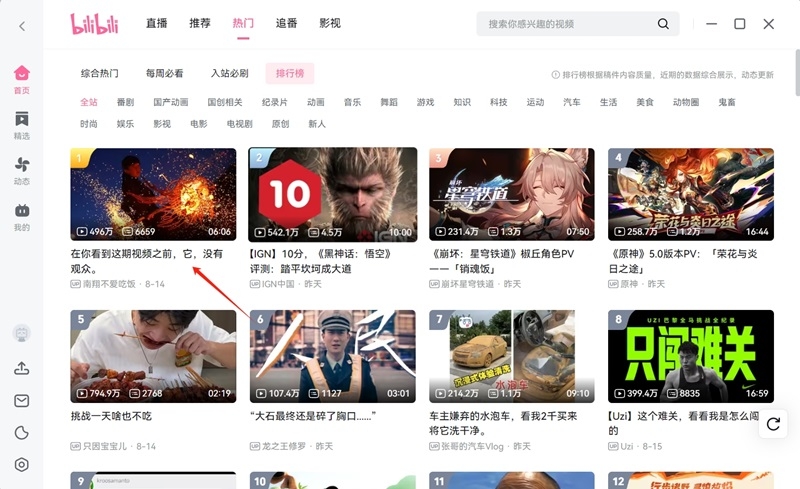Select the 入站必刷 sub-tab

click(230, 74)
